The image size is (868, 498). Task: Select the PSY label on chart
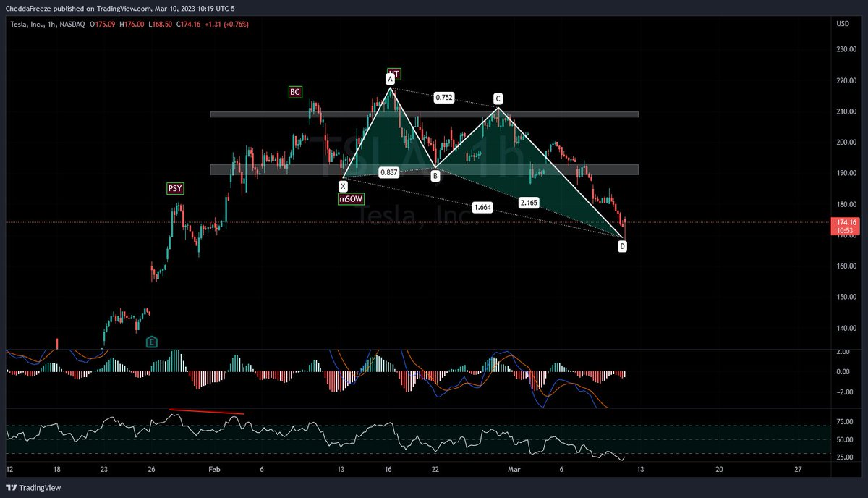175,188
